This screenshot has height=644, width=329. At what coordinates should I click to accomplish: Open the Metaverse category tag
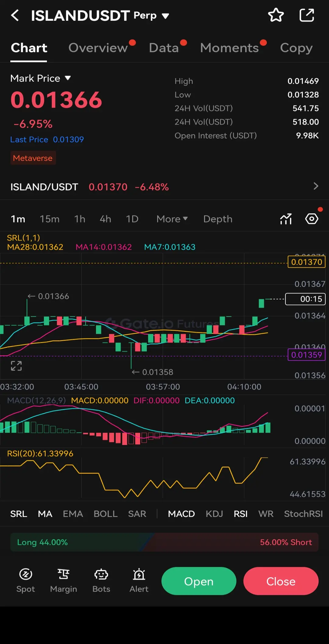(33, 158)
